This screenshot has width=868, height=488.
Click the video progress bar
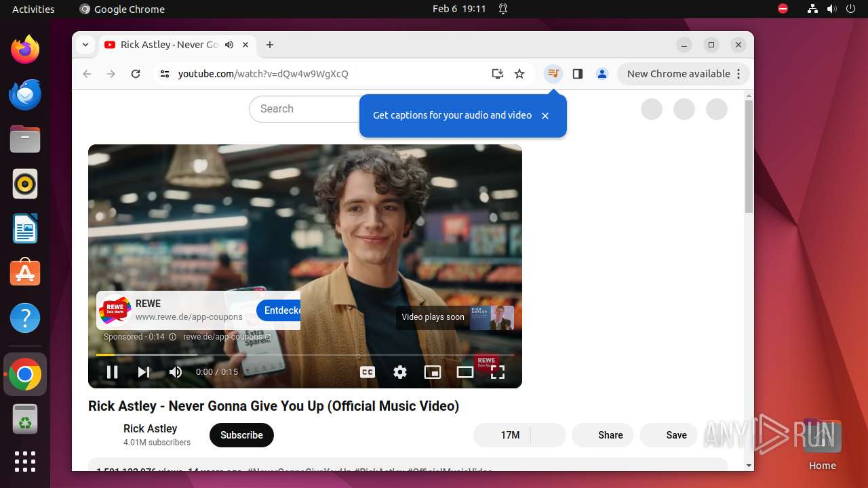304,354
